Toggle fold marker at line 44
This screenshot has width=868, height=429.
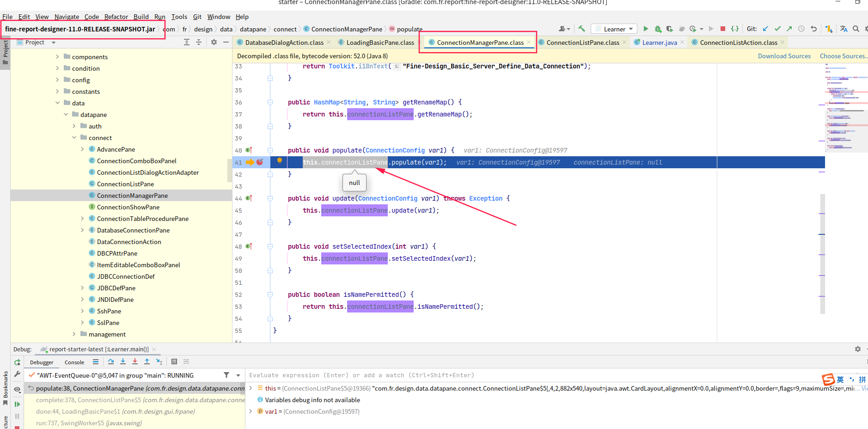(x=270, y=198)
